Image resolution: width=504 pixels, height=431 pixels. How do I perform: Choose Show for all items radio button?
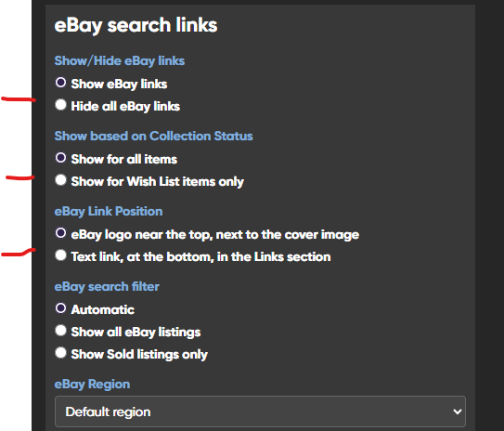[60, 158]
